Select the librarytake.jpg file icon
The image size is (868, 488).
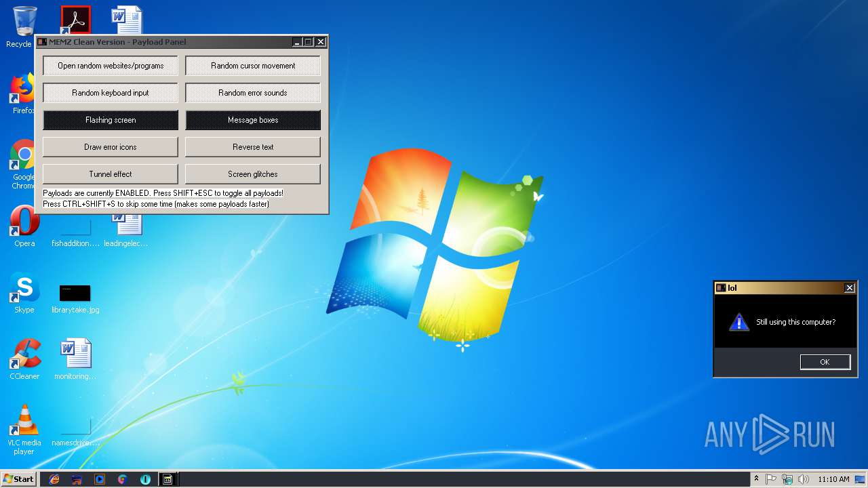click(x=75, y=298)
